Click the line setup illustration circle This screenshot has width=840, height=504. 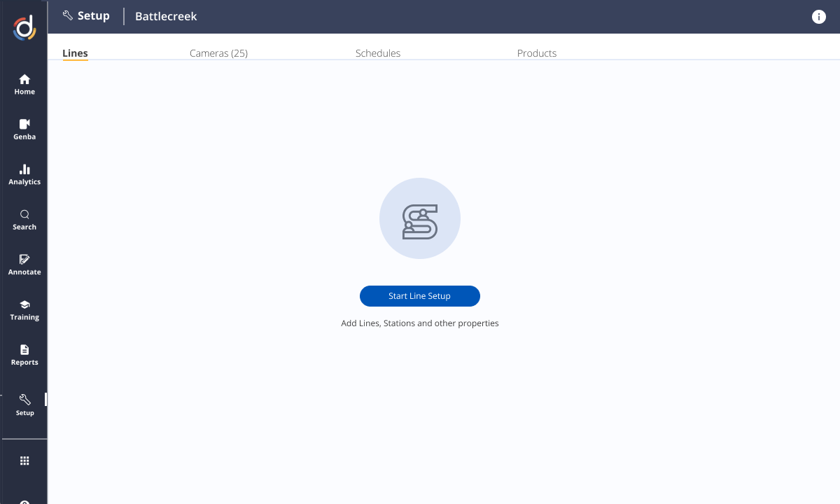pos(420,218)
